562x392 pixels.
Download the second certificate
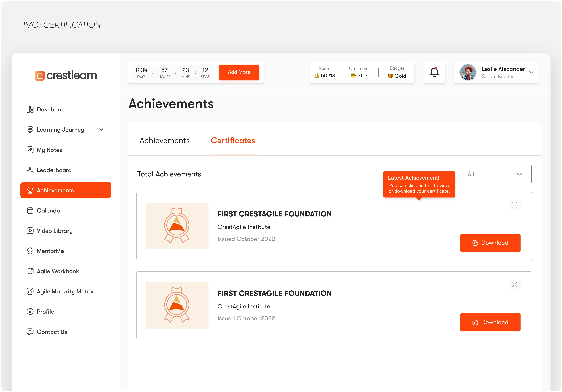click(490, 322)
